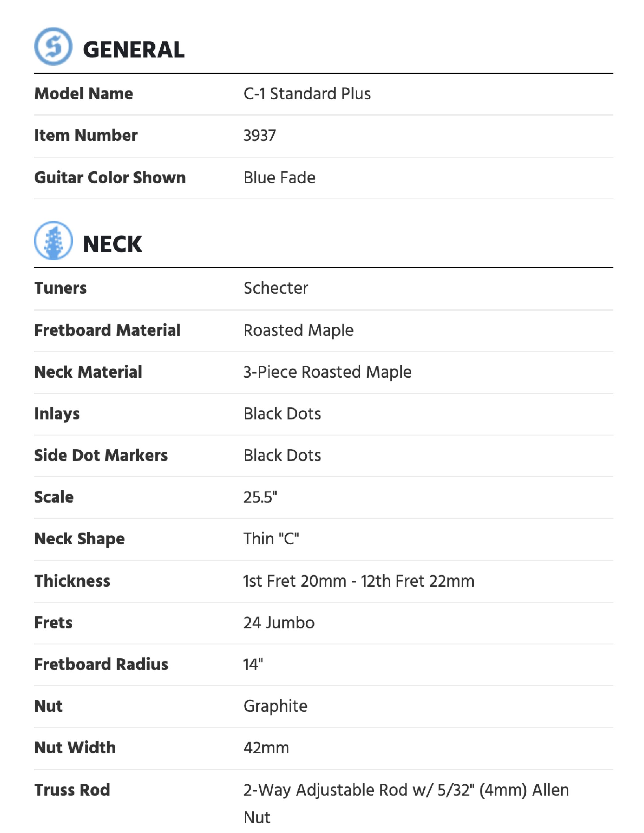Click the Thin "C" neck shape value

pyautogui.click(x=271, y=539)
